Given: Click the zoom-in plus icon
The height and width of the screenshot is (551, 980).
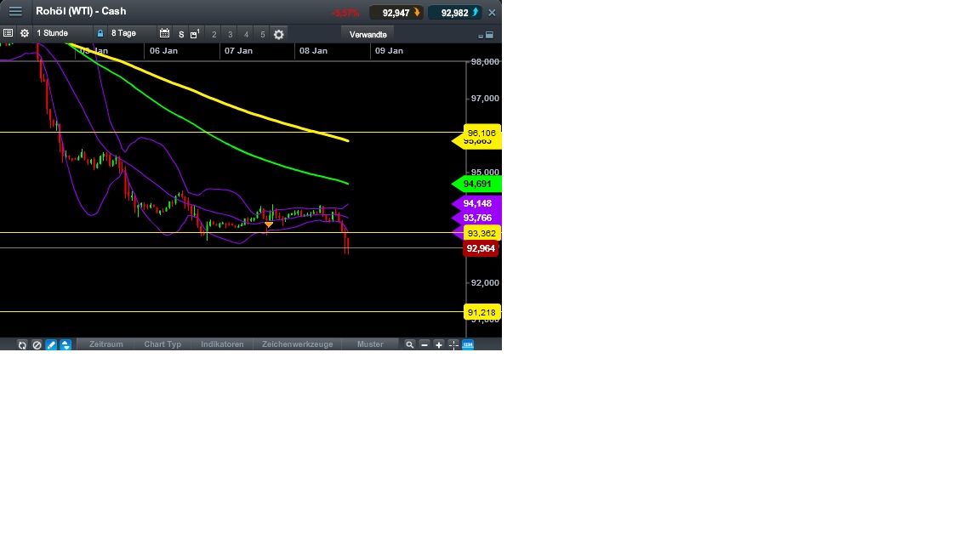Looking at the screenshot, I should [x=437, y=344].
